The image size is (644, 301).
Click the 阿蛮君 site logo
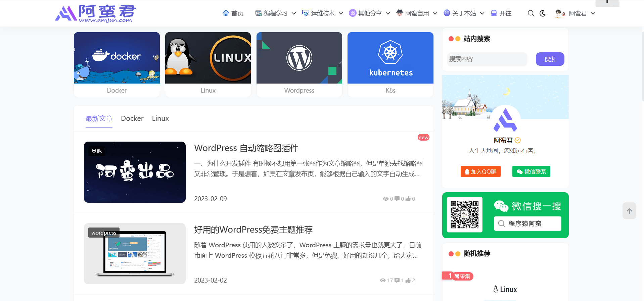click(95, 13)
